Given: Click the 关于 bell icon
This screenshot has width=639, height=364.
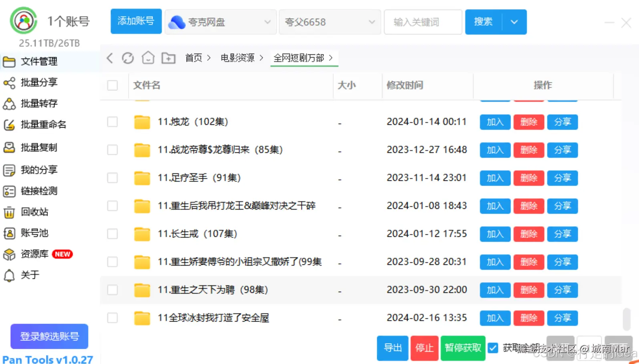Looking at the screenshot, I should [x=9, y=275].
